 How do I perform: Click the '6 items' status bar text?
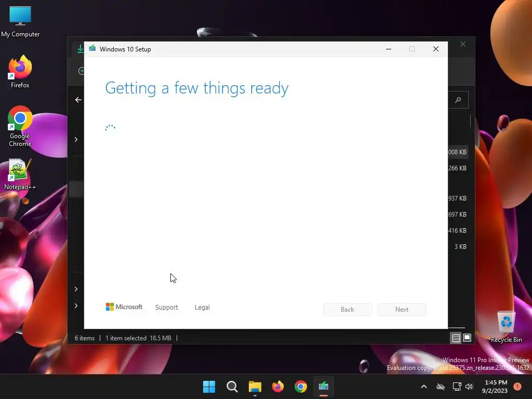coord(85,338)
